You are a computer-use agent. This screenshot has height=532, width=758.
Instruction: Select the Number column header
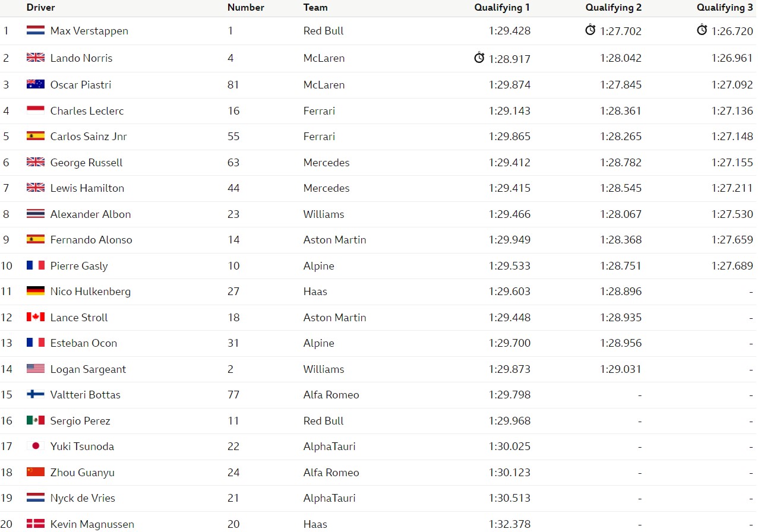click(246, 8)
